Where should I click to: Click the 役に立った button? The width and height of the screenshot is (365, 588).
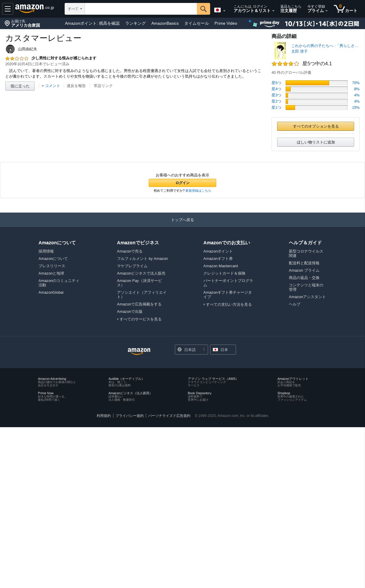pos(20,86)
